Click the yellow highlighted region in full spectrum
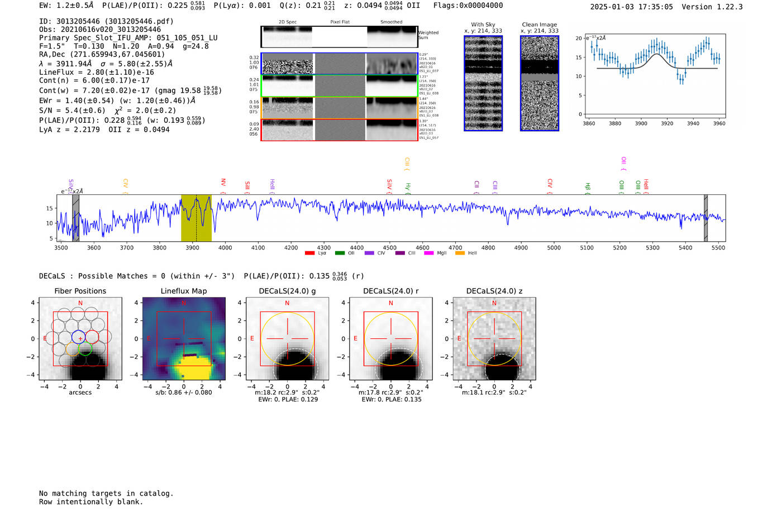The width and height of the screenshot is (782, 532). 196,218
